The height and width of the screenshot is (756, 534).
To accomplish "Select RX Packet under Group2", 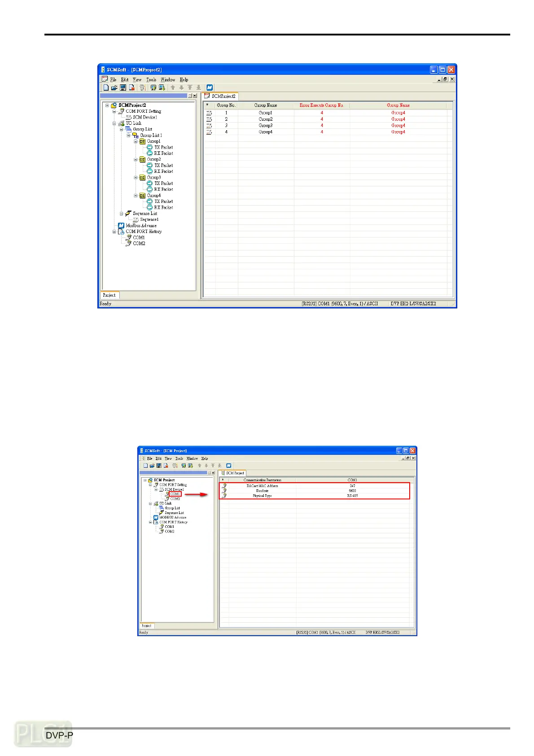I will [x=163, y=171].
